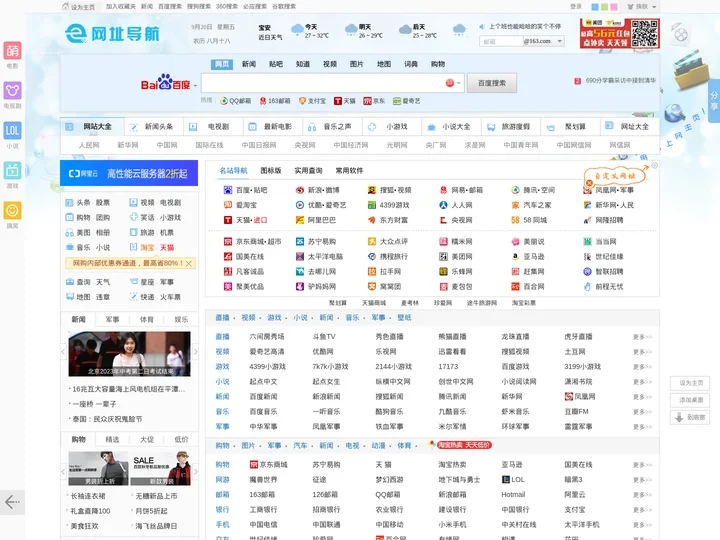Click the 阿里云 server ad banner
Screen dimensions: 720x540
coord(129,173)
